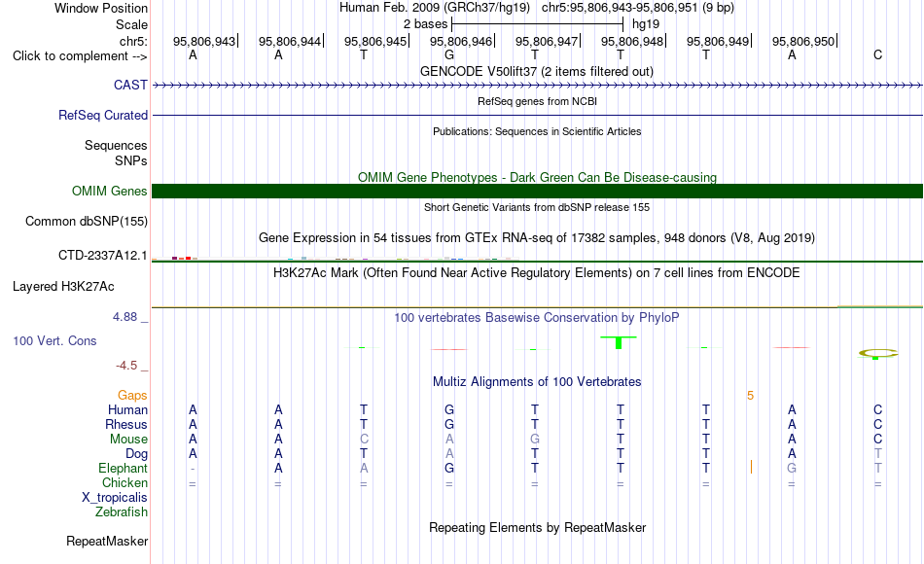
Task: Click the CTD-2337A12.1 GTEx expression label
Action: [102, 255]
